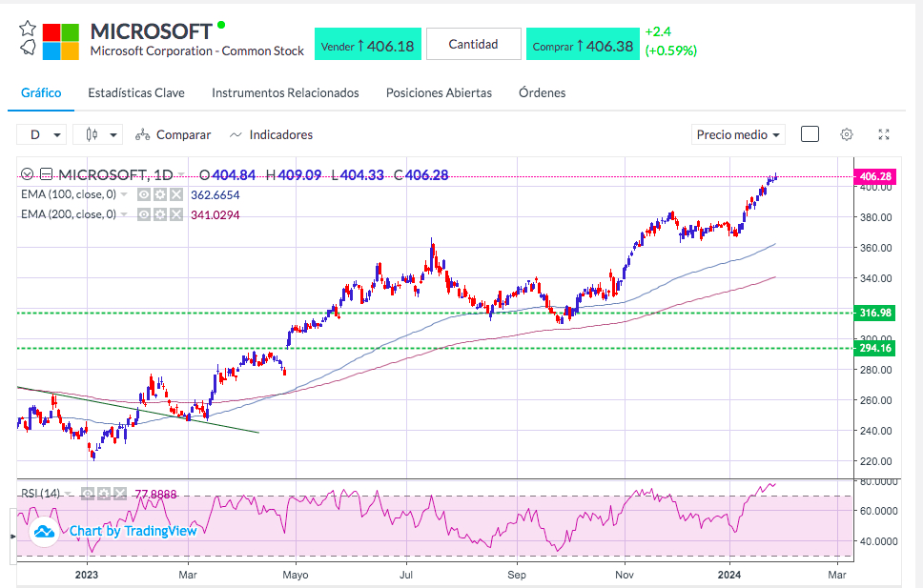Click the EMA 100 value 362.6654

click(x=215, y=194)
